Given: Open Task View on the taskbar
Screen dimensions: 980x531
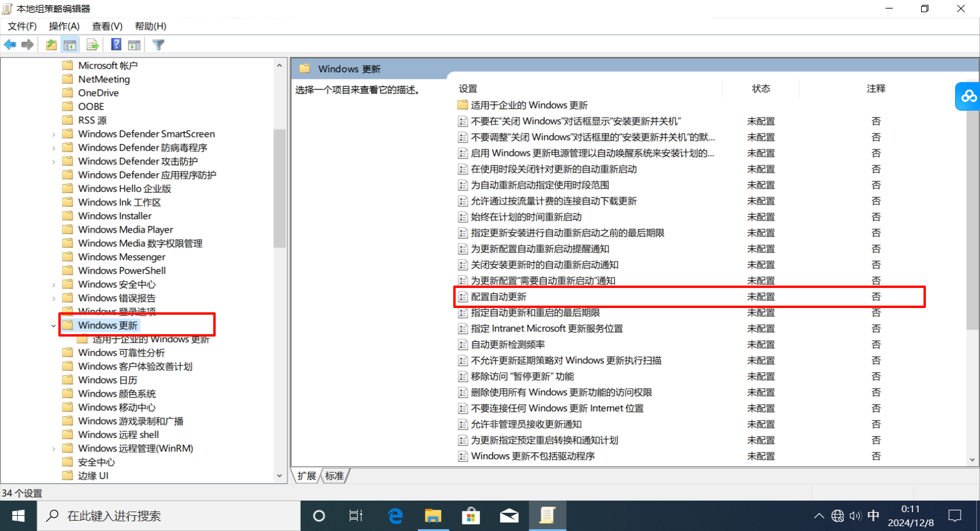Looking at the screenshot, I should [356, 516].
